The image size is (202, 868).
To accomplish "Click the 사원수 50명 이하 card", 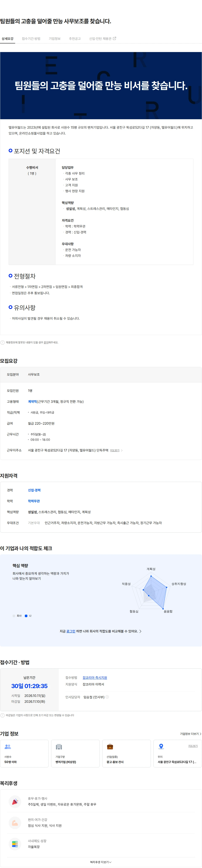I will coord(24,754).
